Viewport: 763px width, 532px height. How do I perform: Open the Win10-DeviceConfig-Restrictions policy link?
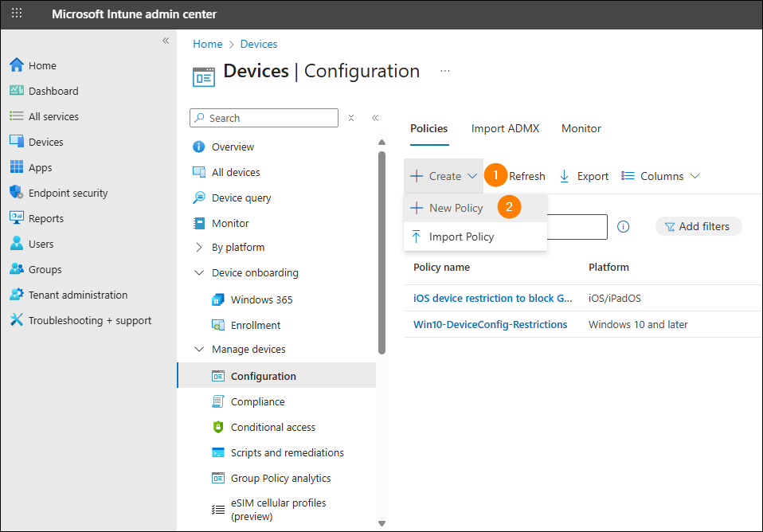tap(490, 324)
